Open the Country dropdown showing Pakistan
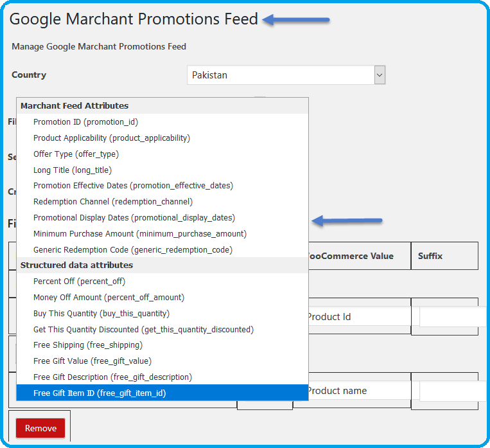 286,75
